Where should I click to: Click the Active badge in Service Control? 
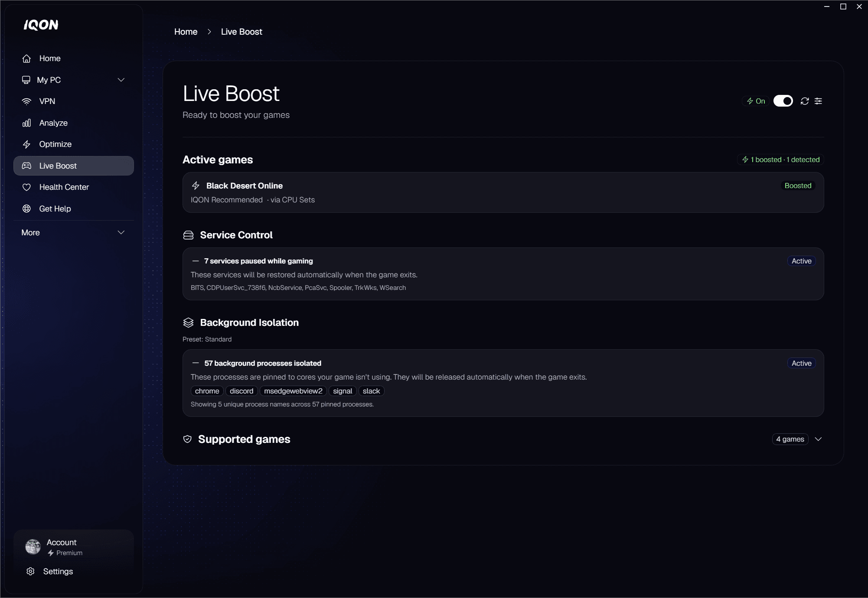click(x=801, y=261)
